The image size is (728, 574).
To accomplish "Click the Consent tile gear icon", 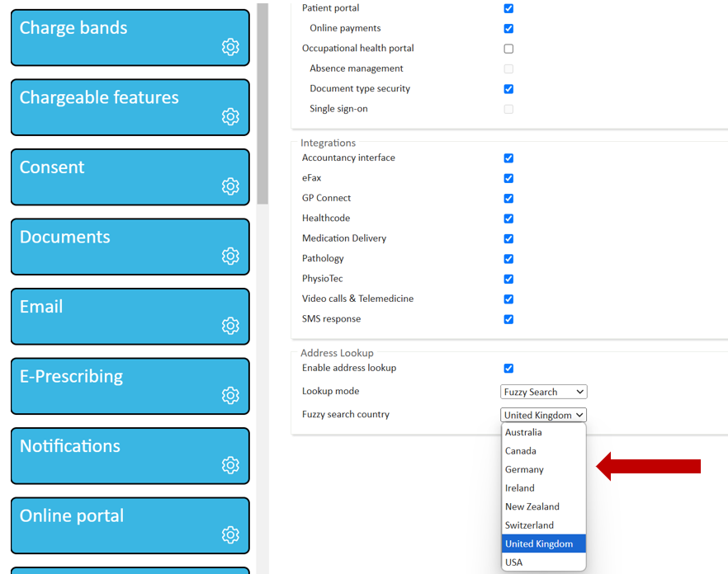I will pos(230,186).
